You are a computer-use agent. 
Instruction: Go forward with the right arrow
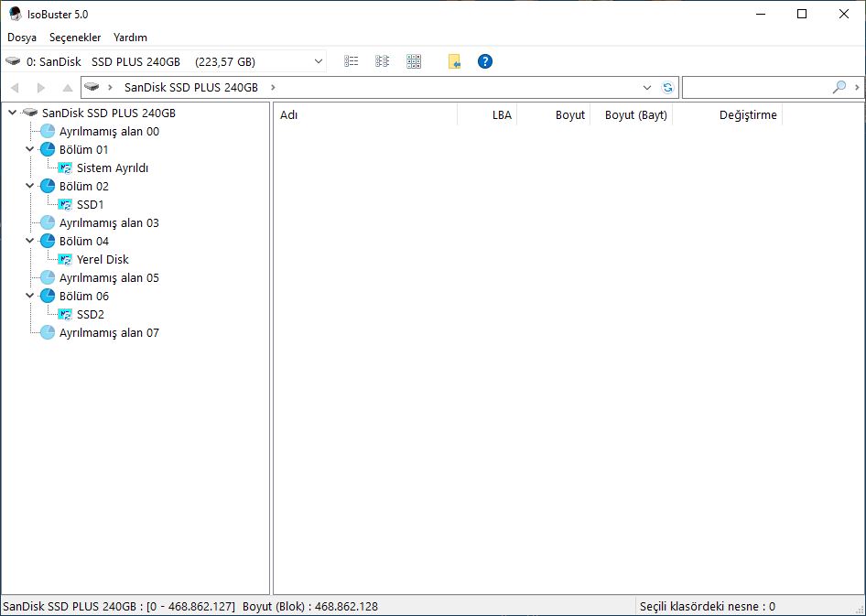tap(41, 88)
